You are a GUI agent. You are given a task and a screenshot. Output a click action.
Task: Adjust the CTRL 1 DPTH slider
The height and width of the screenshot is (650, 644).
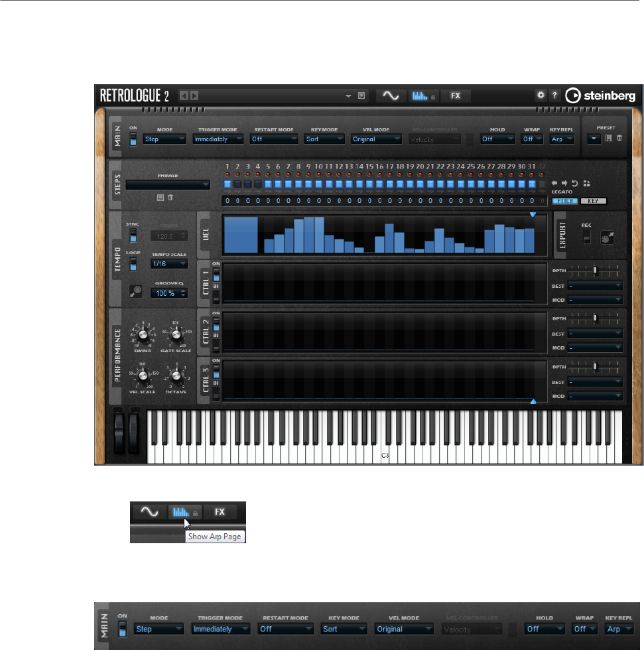(x=594, y=271)
